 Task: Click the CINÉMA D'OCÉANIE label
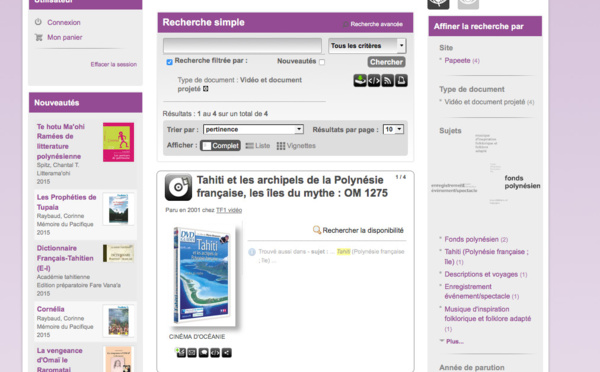pyautogui.click(x=197, y=336)
